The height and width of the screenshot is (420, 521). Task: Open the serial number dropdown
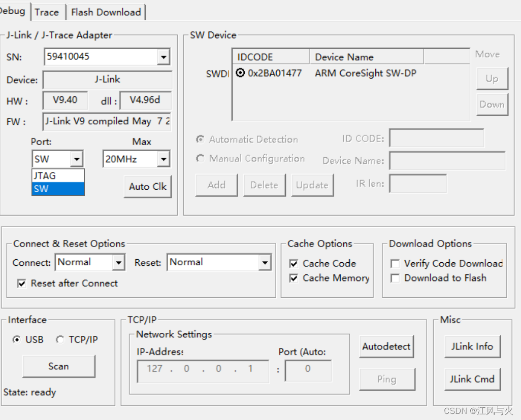tap(164, 57)
